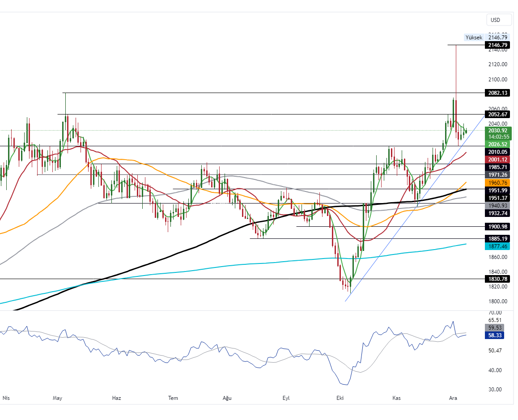
Task: Select the Ara month on time axis
Action: (x=453, y=398)
